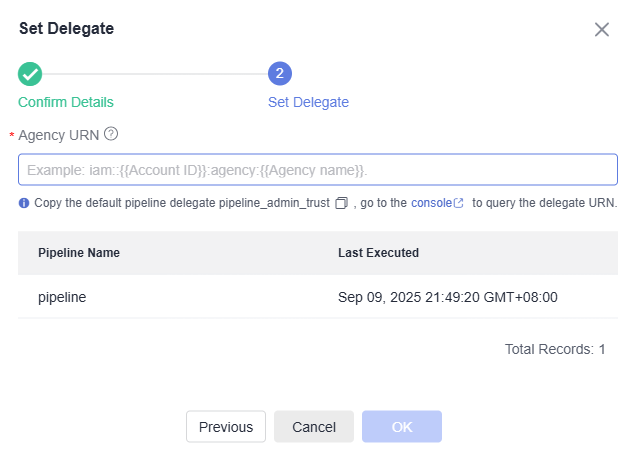The image size is (635, 459).
Task: Open the console link
Action: coord(431,203)
